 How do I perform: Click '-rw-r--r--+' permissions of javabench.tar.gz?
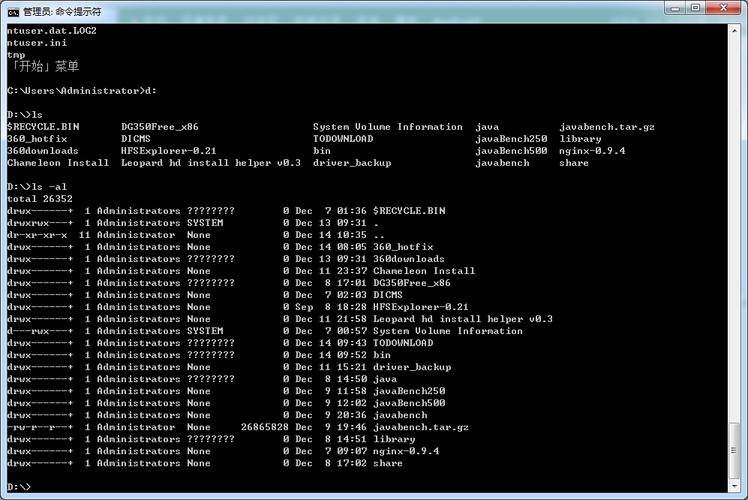click(x=40, y=427)
